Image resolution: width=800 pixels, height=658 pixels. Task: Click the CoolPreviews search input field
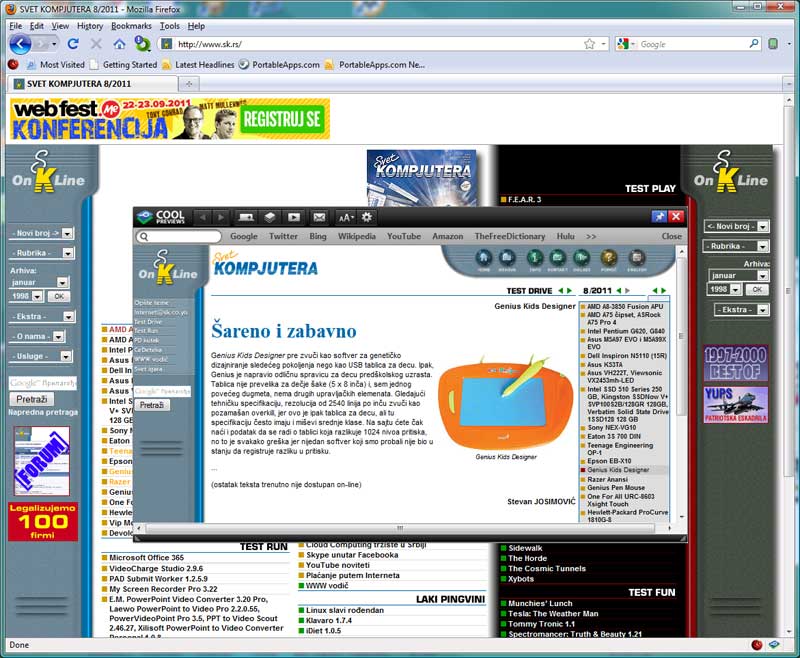coord(179,236)
